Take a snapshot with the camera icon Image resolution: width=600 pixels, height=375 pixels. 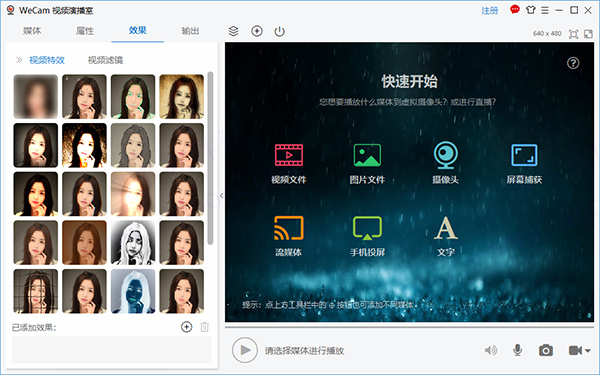[546, 350]
